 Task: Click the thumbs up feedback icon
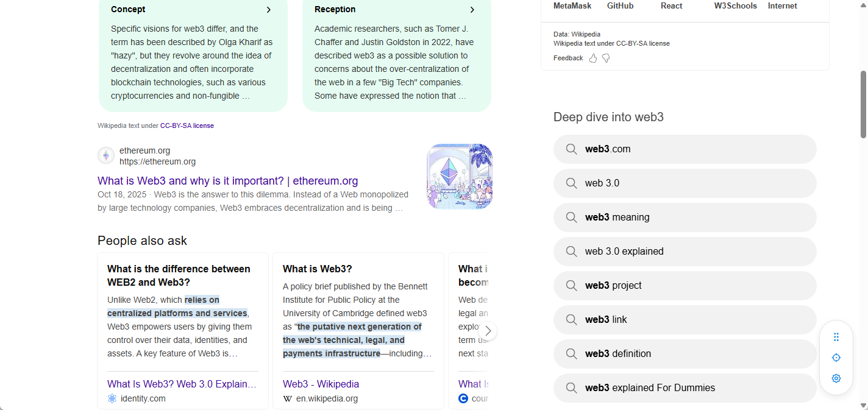pyautogui.click(x=593, y=58)
